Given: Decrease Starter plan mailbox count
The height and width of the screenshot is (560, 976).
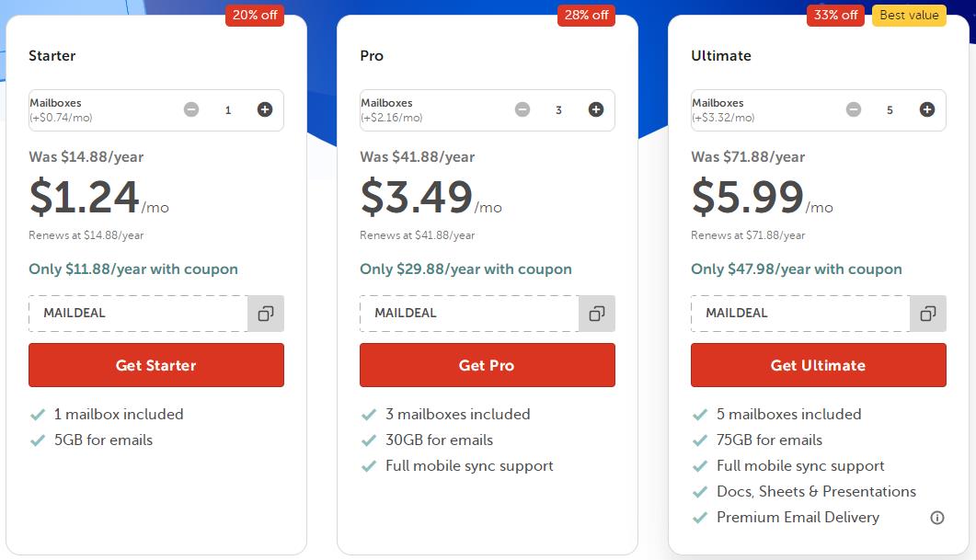Looking at the screenshot, I should (x=191, y=109).
